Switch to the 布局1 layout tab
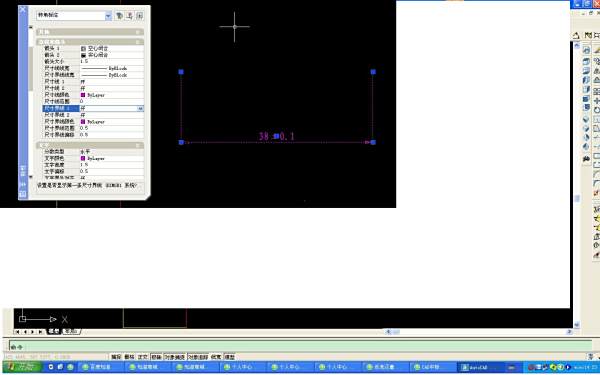 pyautogui.click(x=71, y=331)
